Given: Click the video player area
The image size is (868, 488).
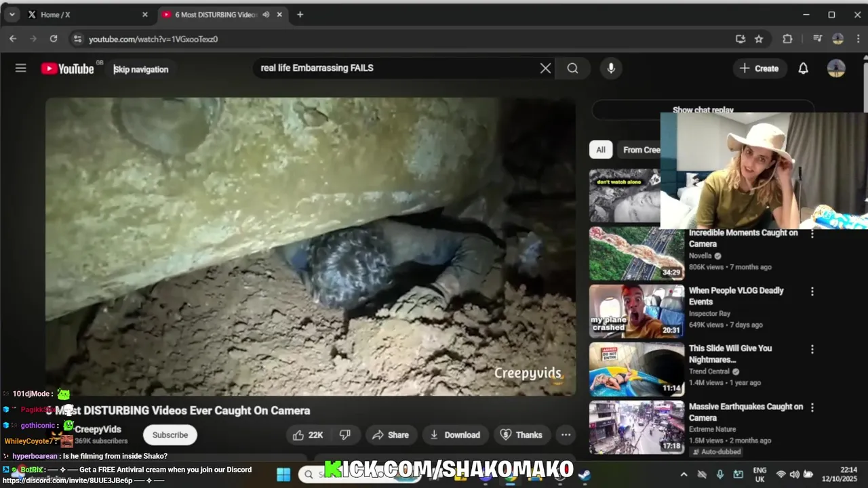Looking at the screenshot, I should pyautogui.click(x=311, y=247).
